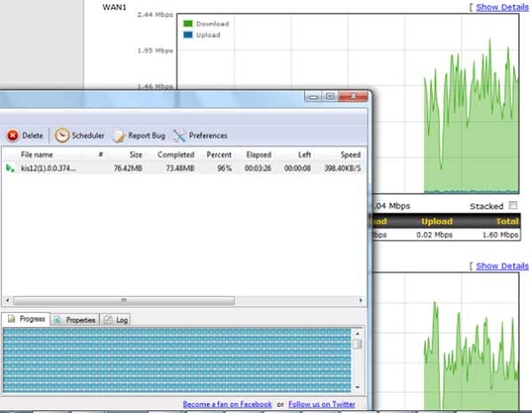Click the 96% percent value
The height and width of the screenshot is (413, 532).
(x=224, y=168)
